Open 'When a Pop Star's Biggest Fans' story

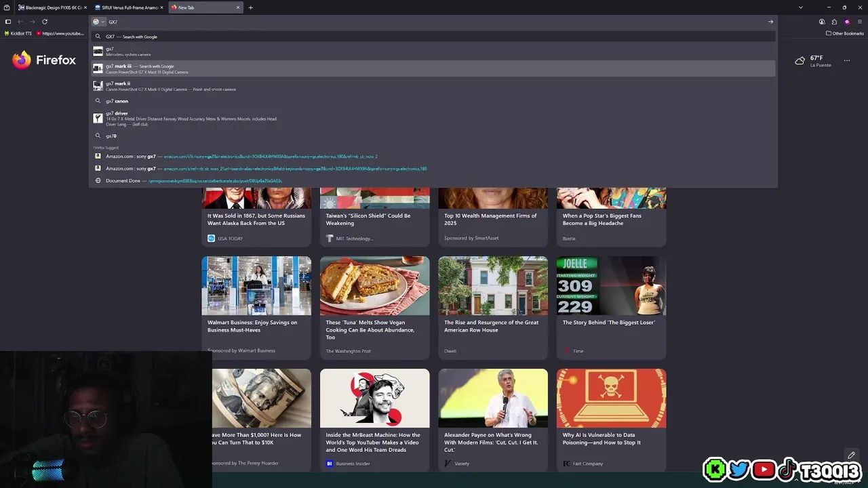coord(602,220)
